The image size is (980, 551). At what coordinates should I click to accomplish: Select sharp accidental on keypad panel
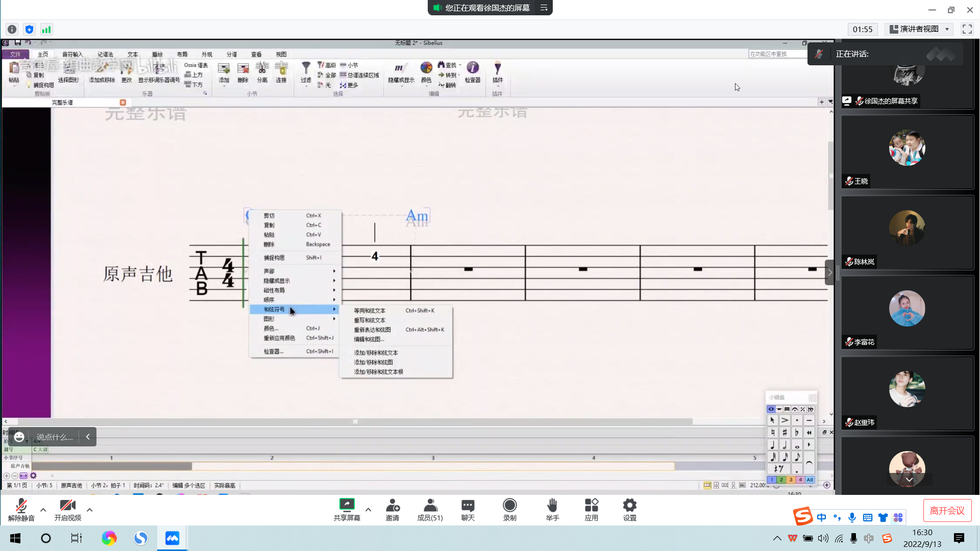[x=785, y=433]
